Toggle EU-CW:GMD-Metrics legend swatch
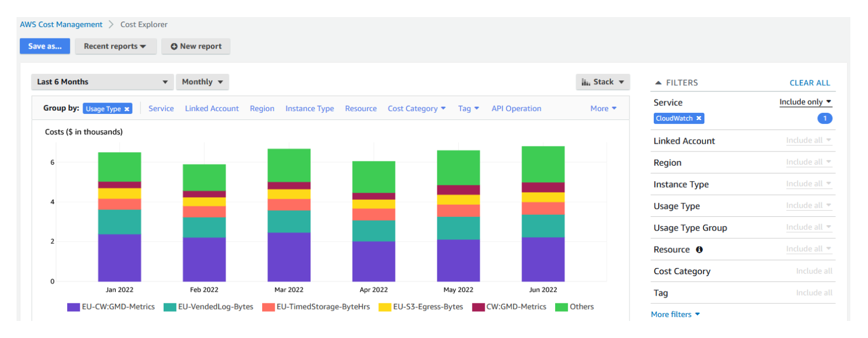This screenshot has width=868, height=338. coord(73,307)
